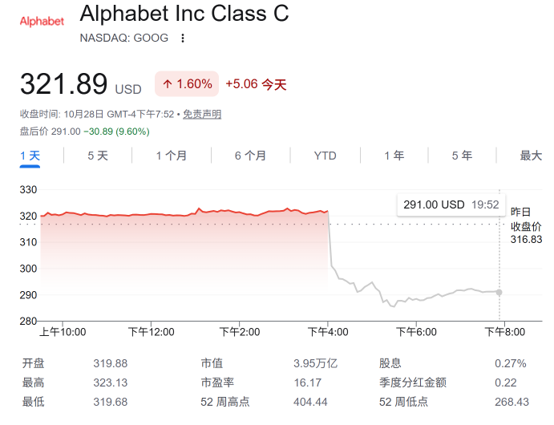This screenshot has height=425, width=554.
Task: Select the 1 个月 range tab
Action: tap(171, 156)
